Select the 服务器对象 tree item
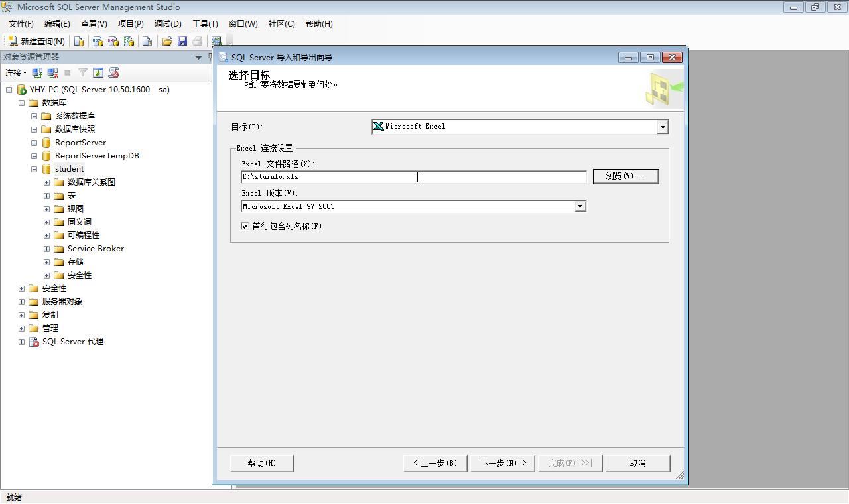 tap(62, 302)
